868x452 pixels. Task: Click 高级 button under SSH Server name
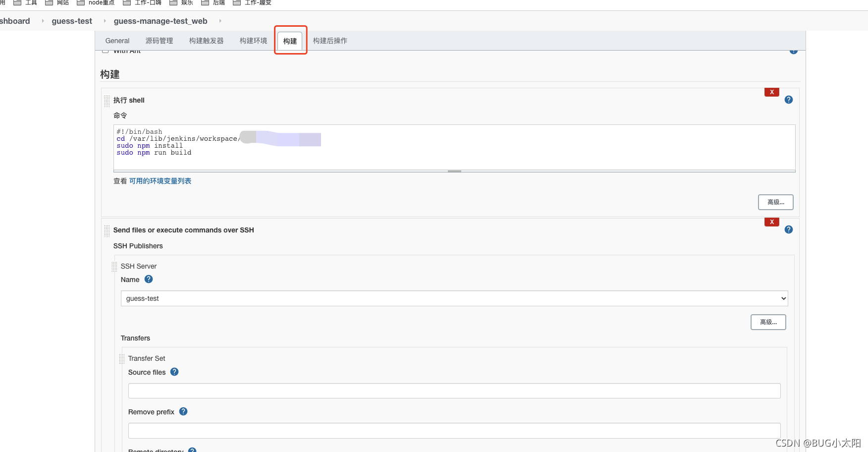768,322
